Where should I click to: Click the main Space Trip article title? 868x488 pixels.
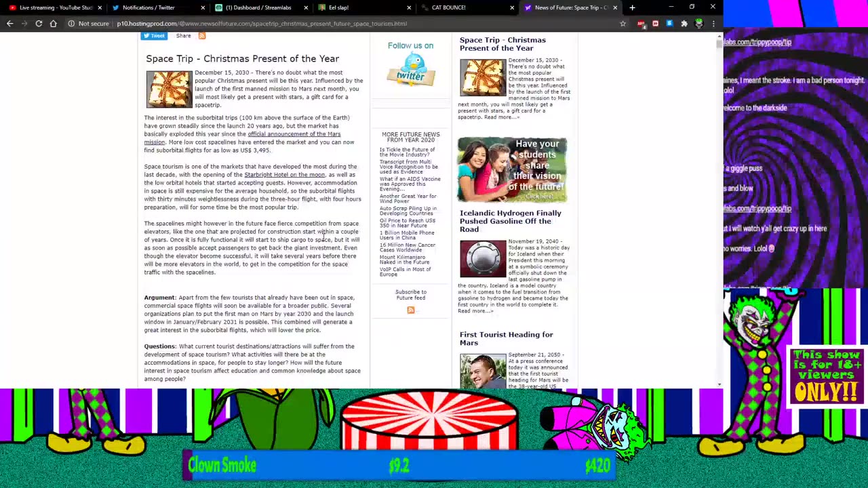242,59
